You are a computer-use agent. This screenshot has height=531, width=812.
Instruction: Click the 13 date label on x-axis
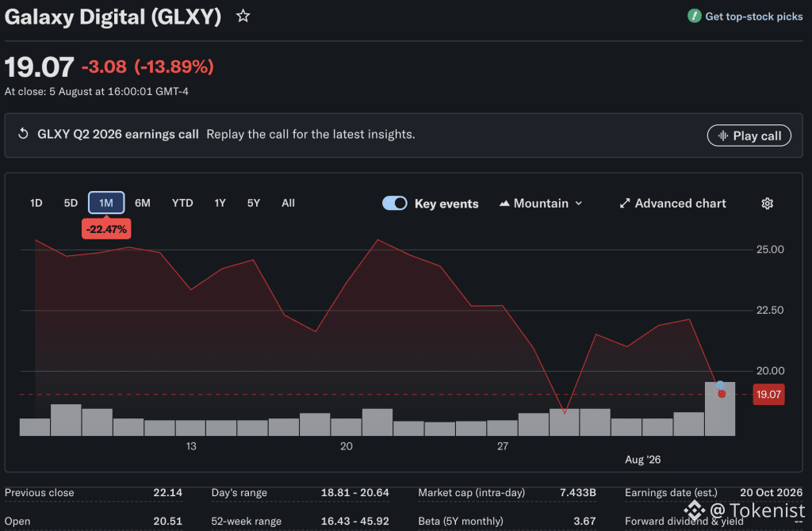coord(191,446)
